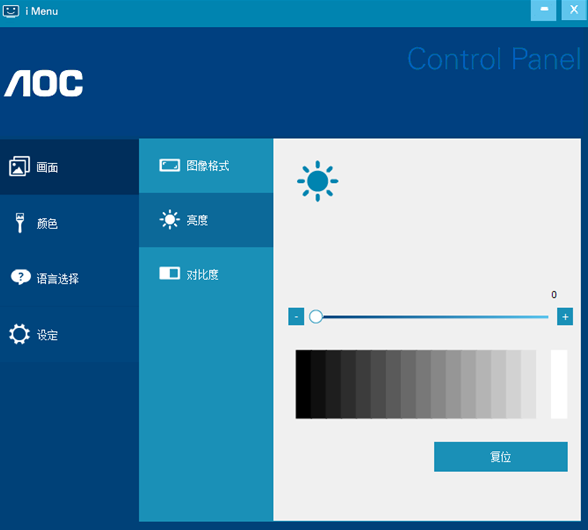Click the 图像格式 screen-ratio icon
The height and width of the screenshot is (530, 588).
pyautogui.click(x=170, y=165)
